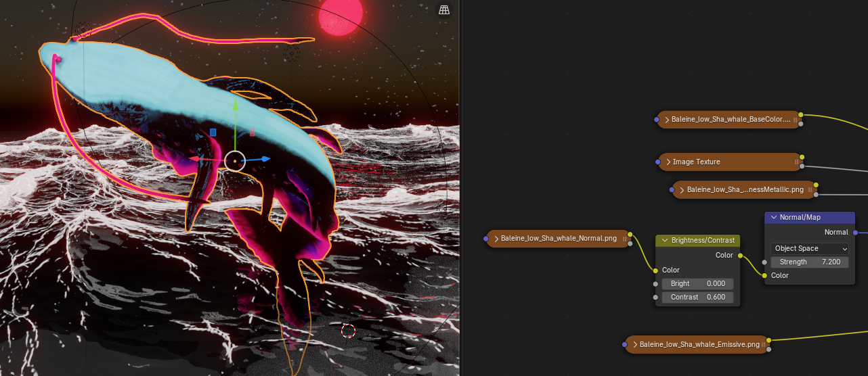
Task: Expand the Baleine_low_Sha_whale_Normal.png node
Action: pos(496,238)
